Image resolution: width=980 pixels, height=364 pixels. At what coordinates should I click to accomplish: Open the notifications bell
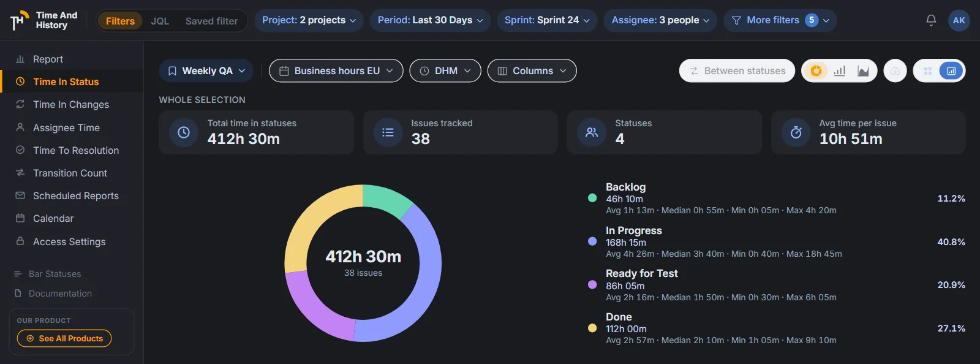click(931, 20)
